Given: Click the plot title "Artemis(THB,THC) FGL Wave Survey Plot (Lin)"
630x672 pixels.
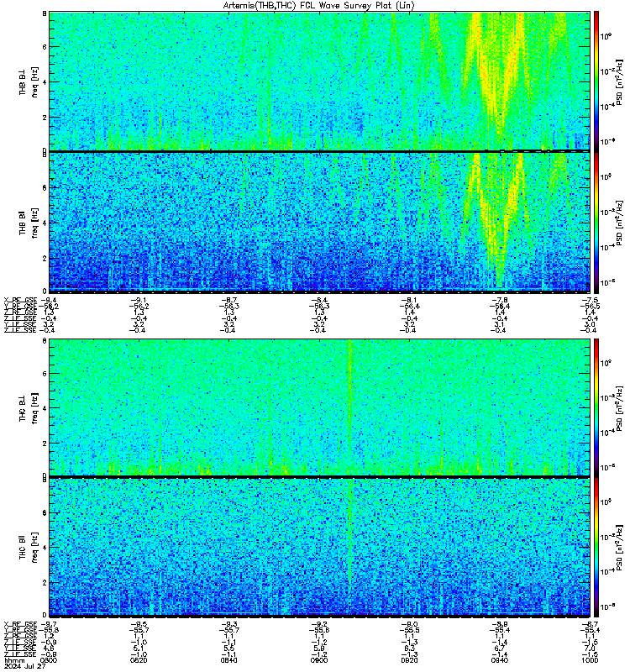Looking at the screenshot, I should tap(319, 6).
